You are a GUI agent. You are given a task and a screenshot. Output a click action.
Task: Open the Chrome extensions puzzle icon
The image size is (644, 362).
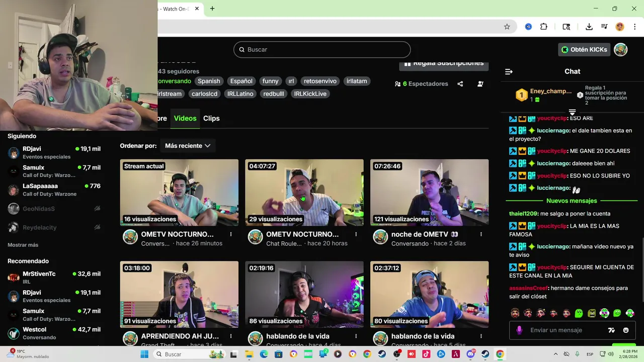pyautogui.click(x=543, y=27)
